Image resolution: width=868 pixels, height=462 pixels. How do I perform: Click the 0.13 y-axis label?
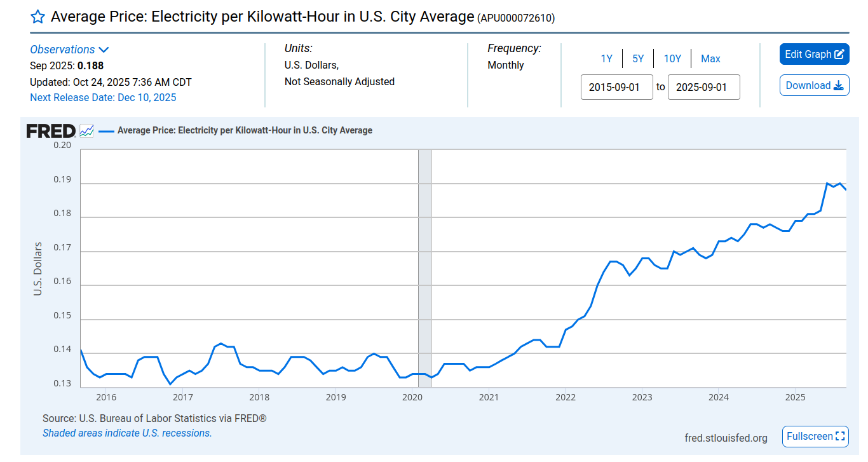(x=62, y=383)
